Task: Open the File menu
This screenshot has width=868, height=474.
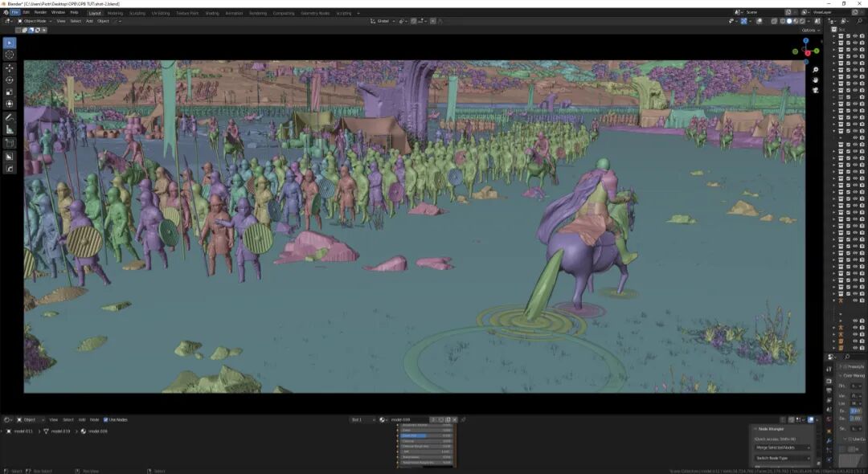Action: tap(15, 12)
